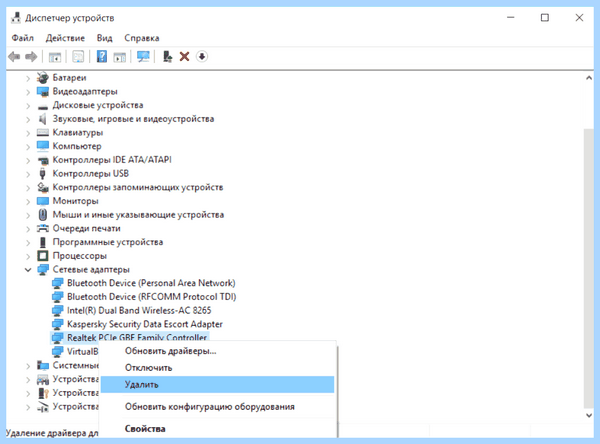The height and width of the screenshot is (444, 600).
Task: Select the Программные устройства row
Action: click(x=108, y=242)
